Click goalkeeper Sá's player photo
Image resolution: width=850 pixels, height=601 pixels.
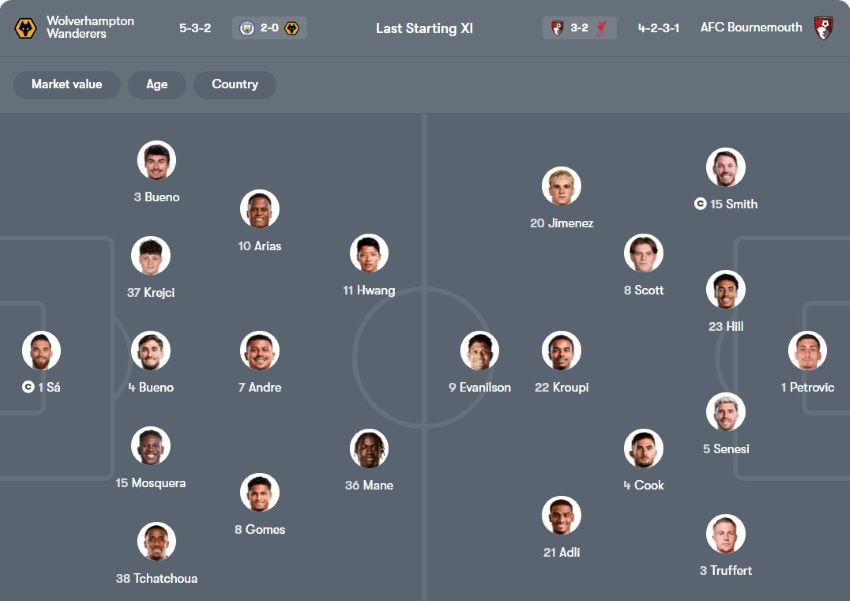pyautogui.click(x=42, y=351)
